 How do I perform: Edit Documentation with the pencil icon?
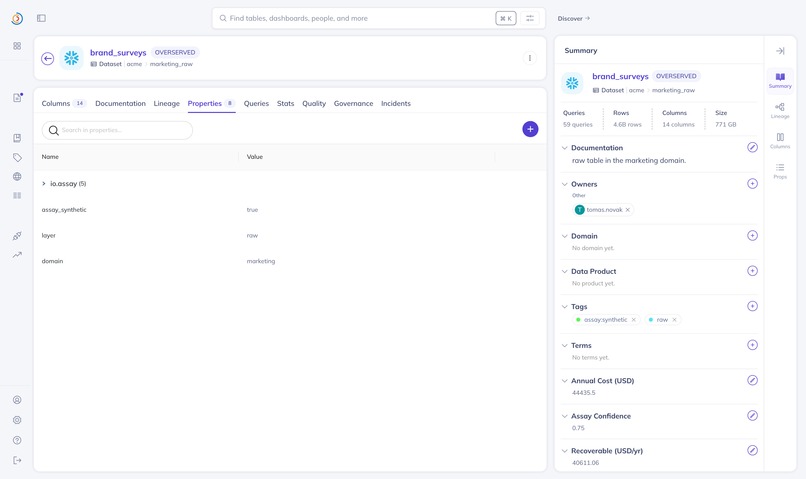752,148
